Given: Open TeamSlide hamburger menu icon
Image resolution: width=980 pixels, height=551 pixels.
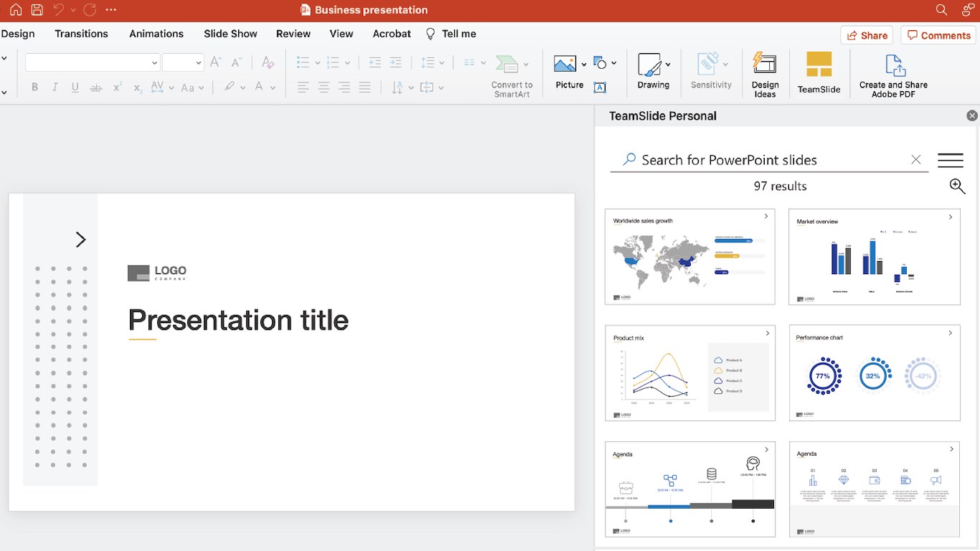Looking at the screenshot, I should click(x=950, y=160).
